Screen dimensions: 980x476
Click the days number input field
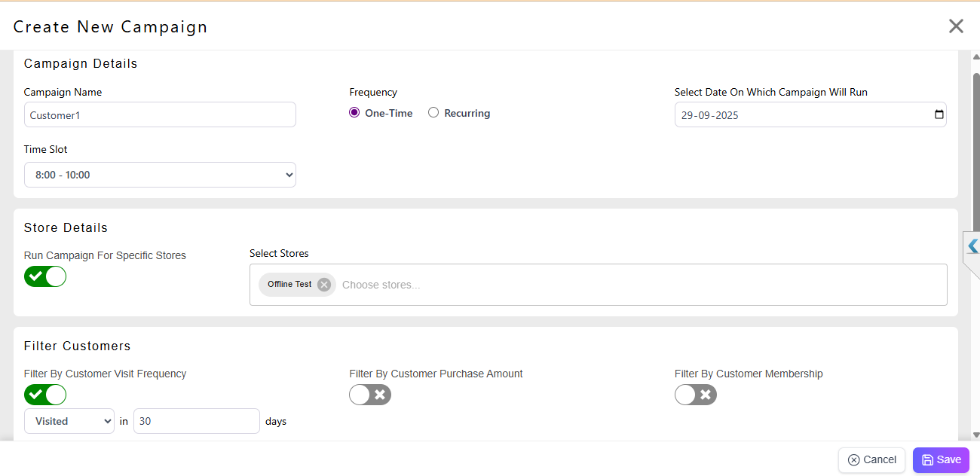click(196, 421)
